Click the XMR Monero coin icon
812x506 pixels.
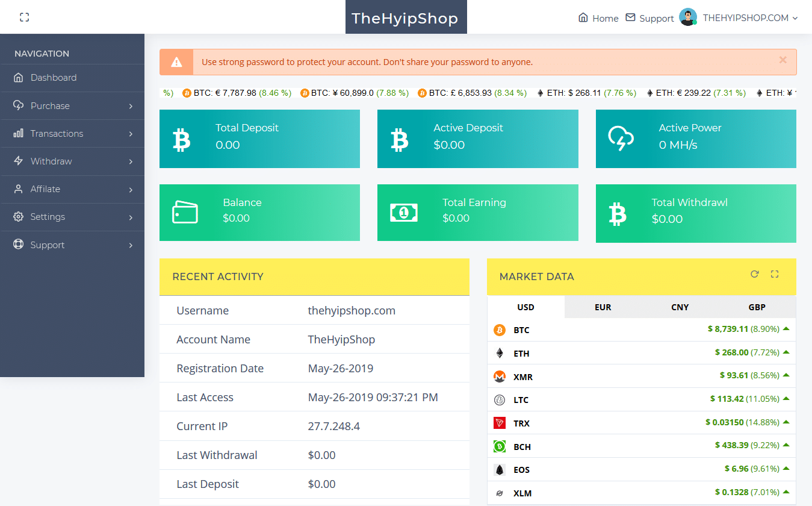coord(500,376)
